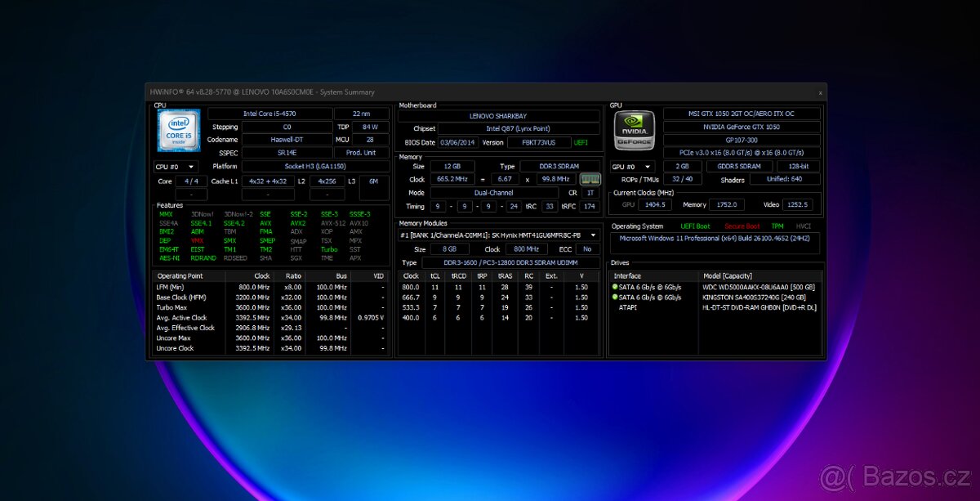Viewport: 980px width, 501px height.
Task: Click the Model [Capacity] column header
Action: click(x=760, y=276)
